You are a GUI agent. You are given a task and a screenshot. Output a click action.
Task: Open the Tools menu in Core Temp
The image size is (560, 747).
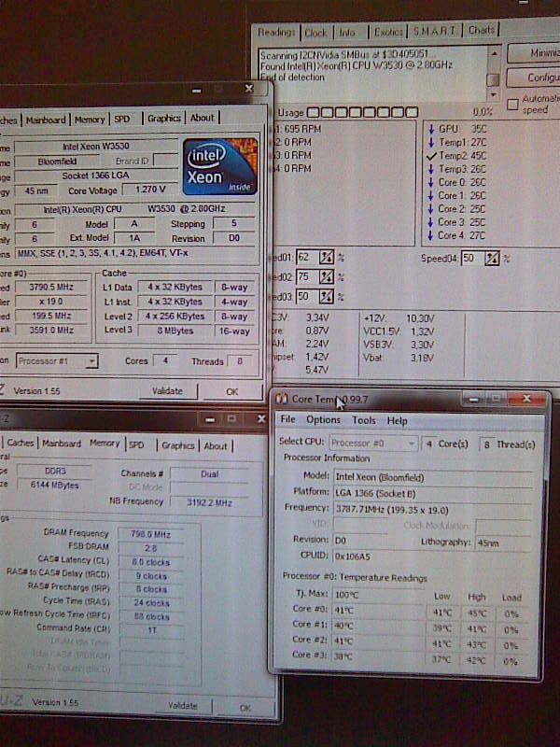tap(364, 420)
